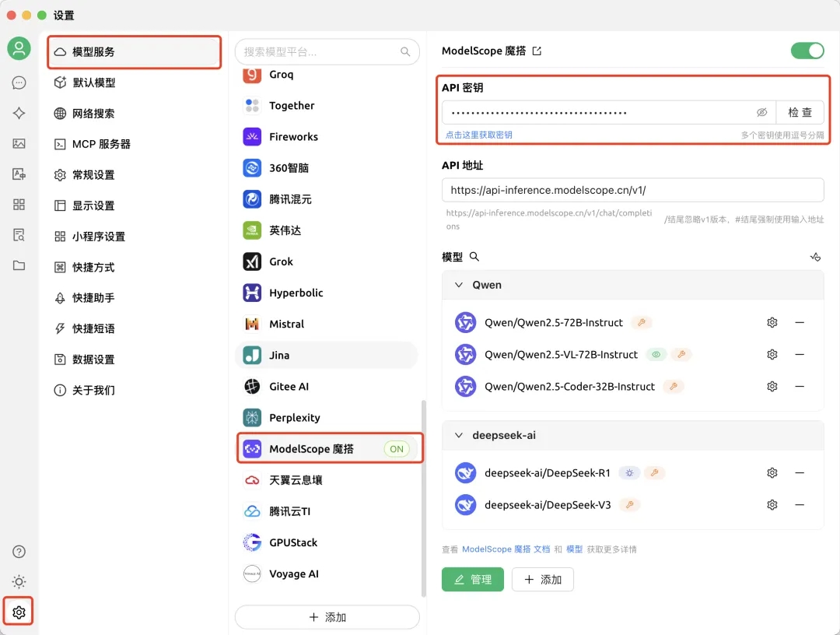Show API key with eye icon
This screenshot has height=635, width=840.
(761, 113)
